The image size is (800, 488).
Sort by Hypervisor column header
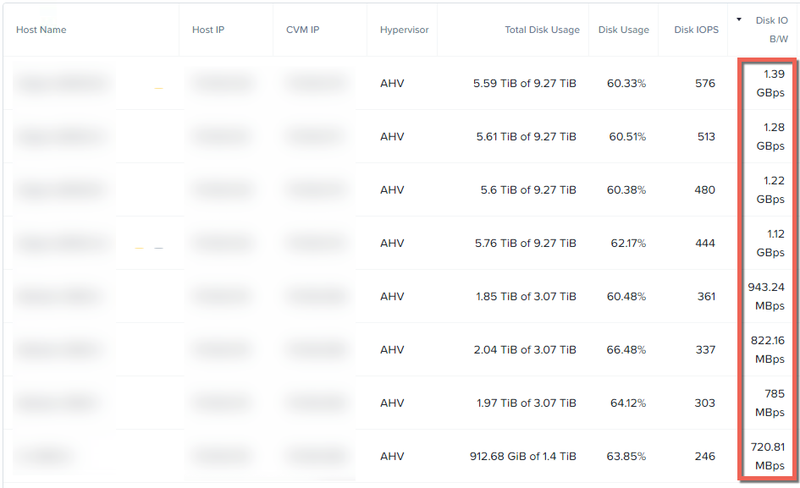point(404,30)
